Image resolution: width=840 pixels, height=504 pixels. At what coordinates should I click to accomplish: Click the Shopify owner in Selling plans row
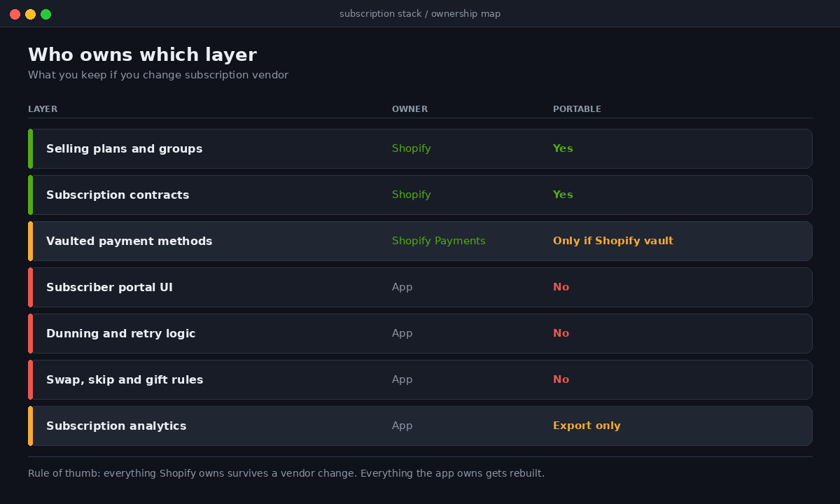pos(412,148)
